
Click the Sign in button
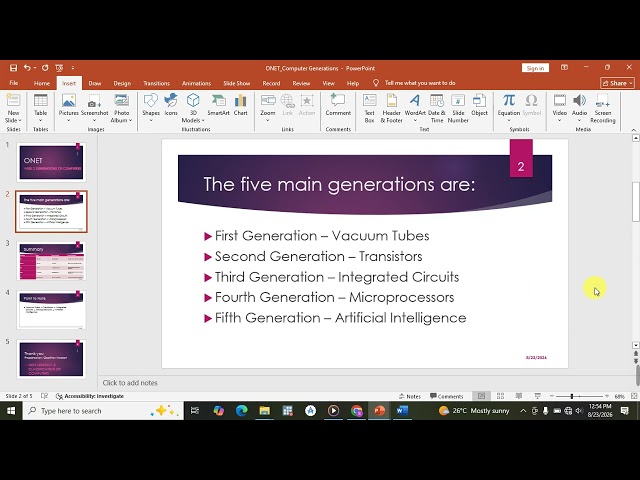[x=535, y=68]
